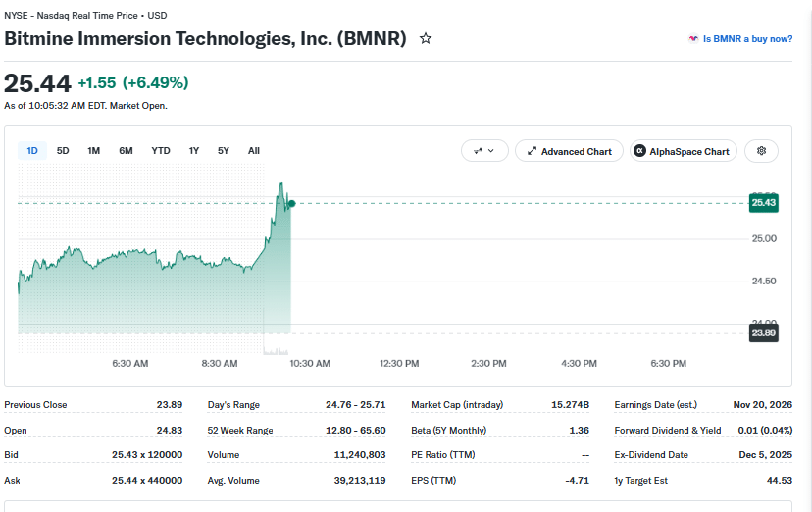Select the 1Y chart range
This screenshot has height=512, width=812.
click(x=193, y=151)
